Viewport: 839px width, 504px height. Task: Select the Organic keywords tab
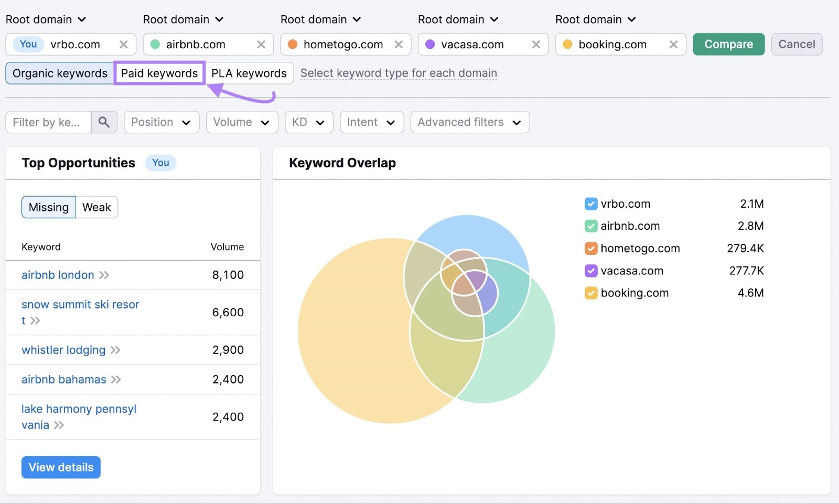click(x=59, y=73)
